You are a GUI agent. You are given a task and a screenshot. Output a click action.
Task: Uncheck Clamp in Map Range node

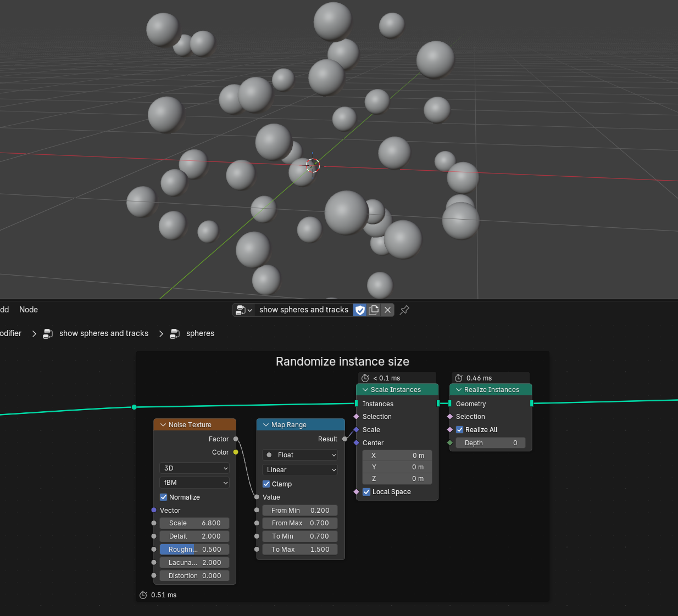tap(266, 484)
